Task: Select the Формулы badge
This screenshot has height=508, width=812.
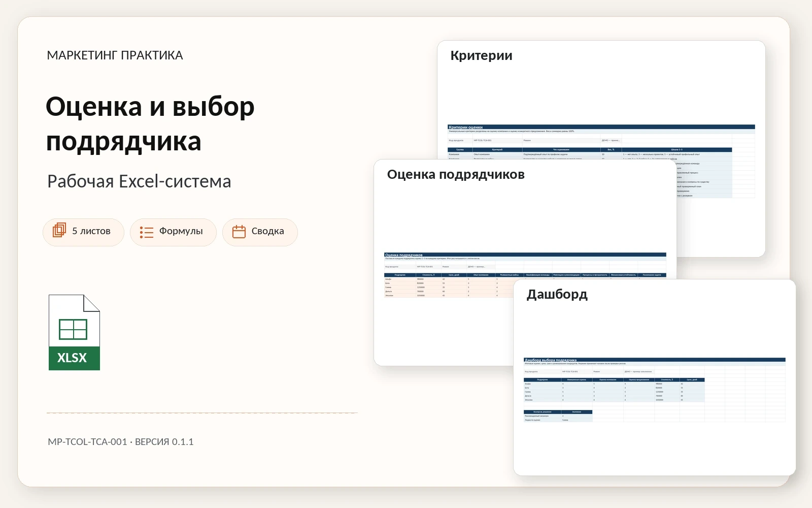Action: coord(173,232)
